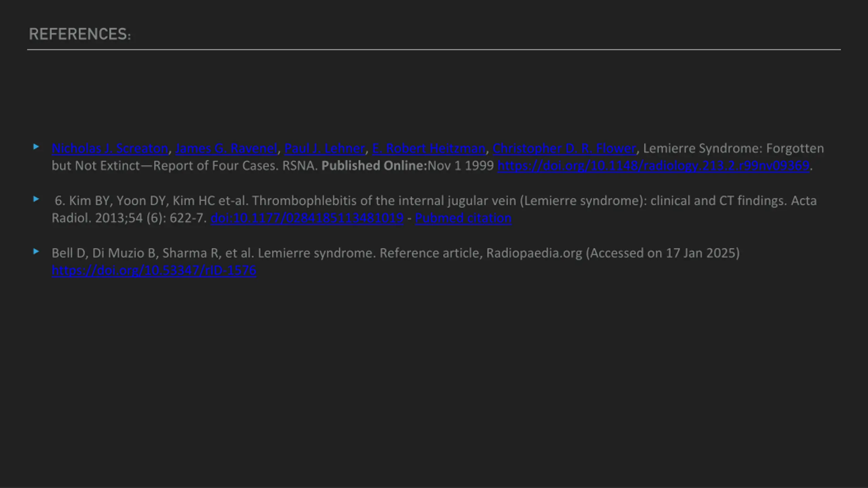Image resolution: width=868 pixels, height=488 pixels.
Task: Click the 'Kim BY, Yoon DY' citation text
Action: 117,201
